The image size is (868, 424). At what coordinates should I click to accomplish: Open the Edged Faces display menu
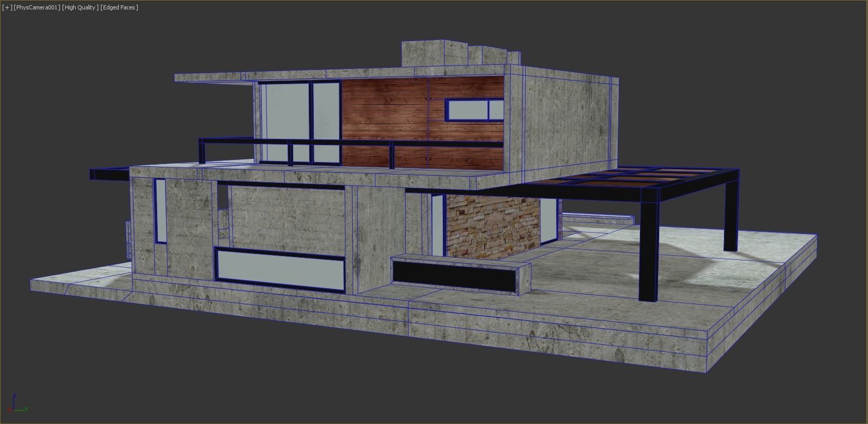119,7
